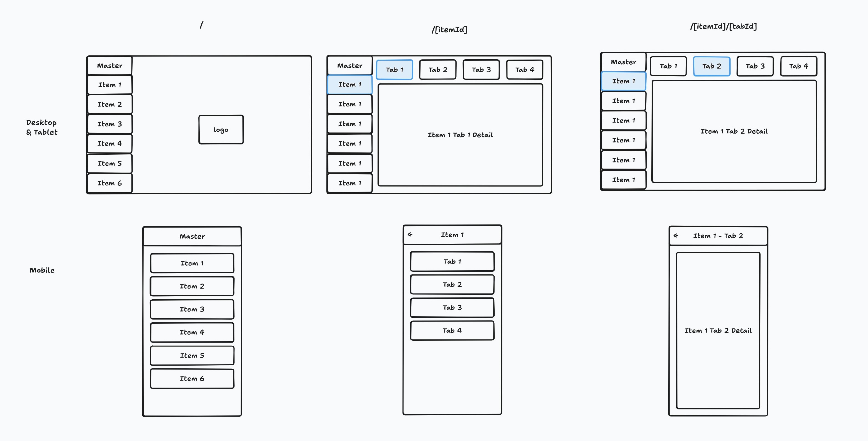This screenshot has height=441, width=868.
Task: Click the back arrow on the Item 1 mobile screen
Action: tap(410, 234)
